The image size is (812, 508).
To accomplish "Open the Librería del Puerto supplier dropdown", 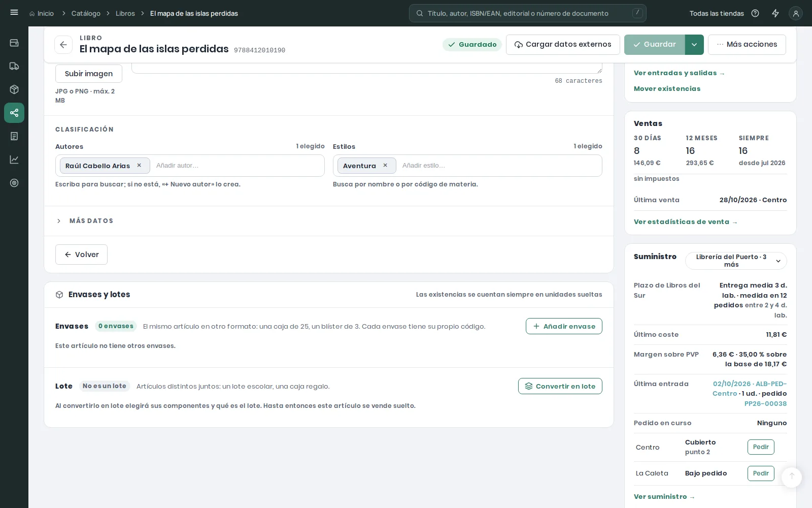I will pyautogui.click(x=736, y=261).
